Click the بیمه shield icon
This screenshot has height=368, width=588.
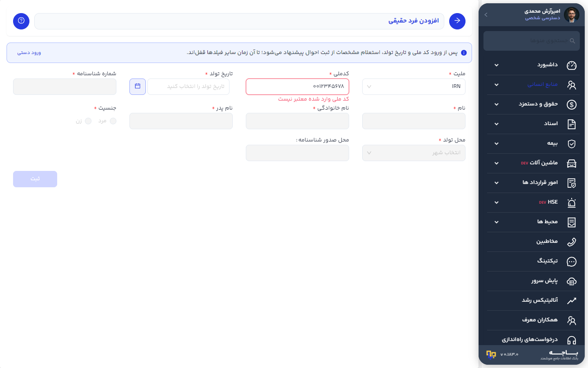click(572, 144)
